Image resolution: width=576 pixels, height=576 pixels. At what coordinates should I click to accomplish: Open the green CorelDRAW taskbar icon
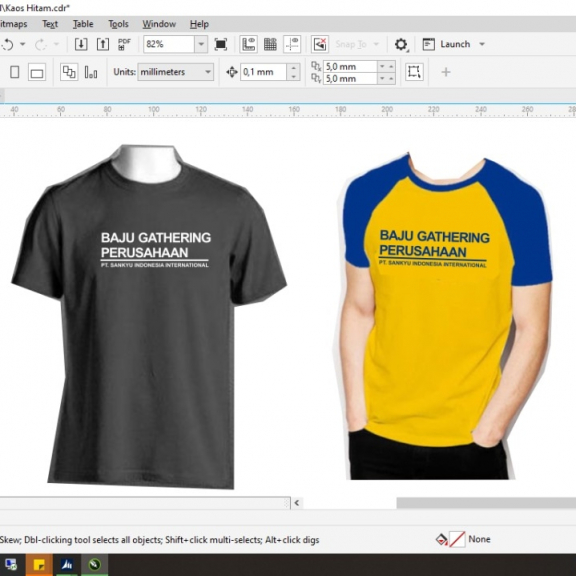95,565
